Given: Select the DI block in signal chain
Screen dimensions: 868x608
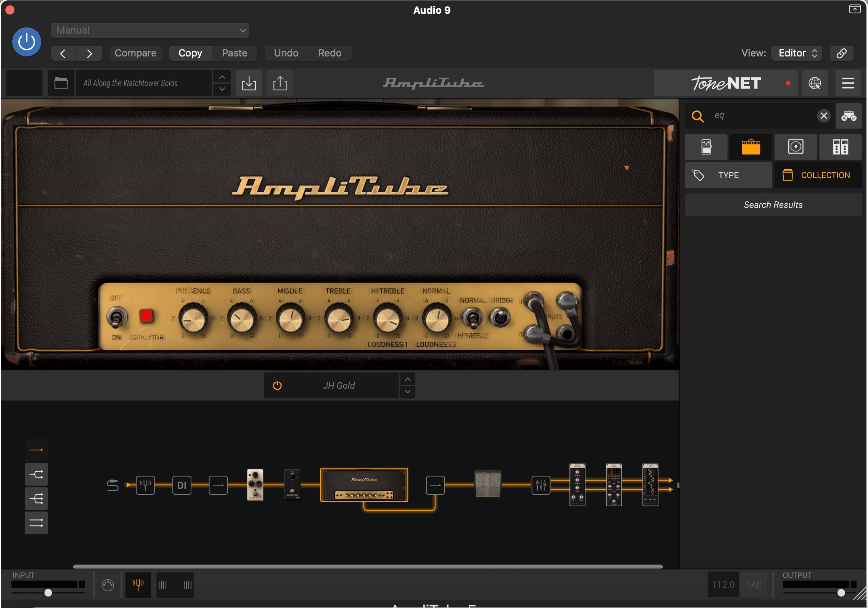Looking at the screenshot, I should [x=182, y=485].
